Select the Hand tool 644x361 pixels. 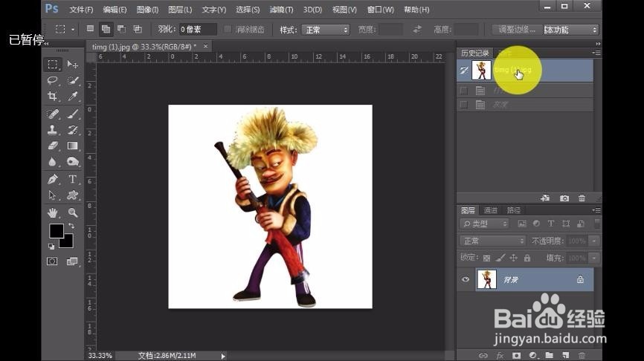pyautogui.click(x=53, y=212)
